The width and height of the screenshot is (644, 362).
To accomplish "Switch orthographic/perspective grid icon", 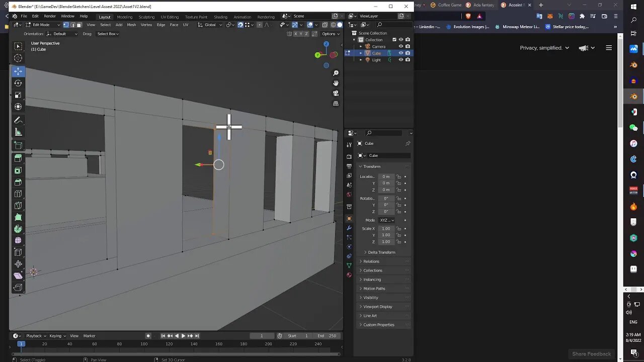I will click(x=336, y=103).
